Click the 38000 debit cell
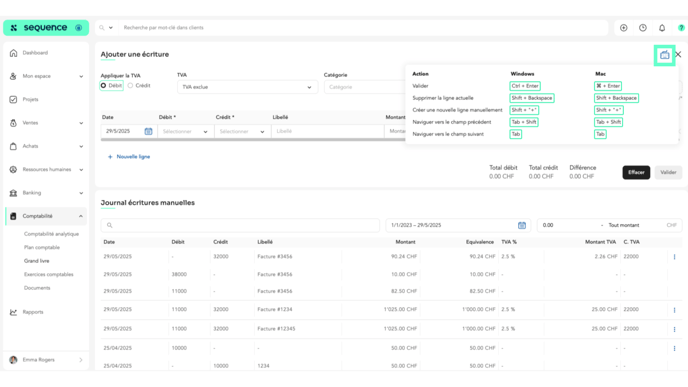This screenshot has height=387, width=688. tap(179, 274)
